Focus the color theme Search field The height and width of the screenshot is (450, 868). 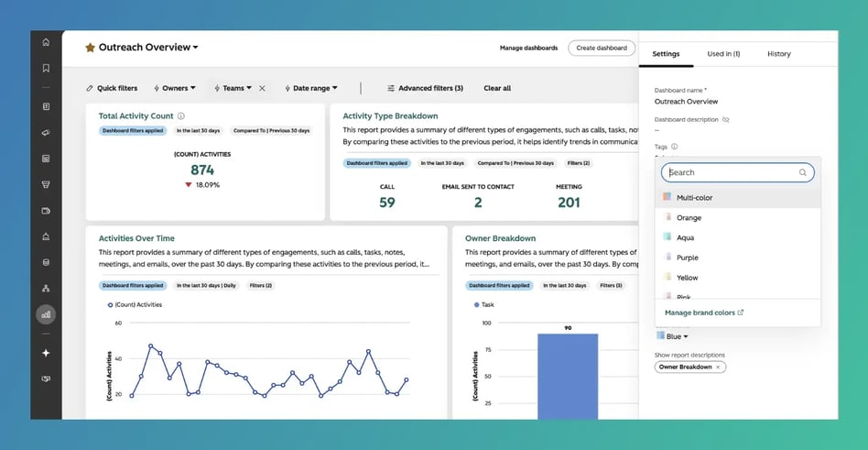pyautogui.click(x=738, y=172)
